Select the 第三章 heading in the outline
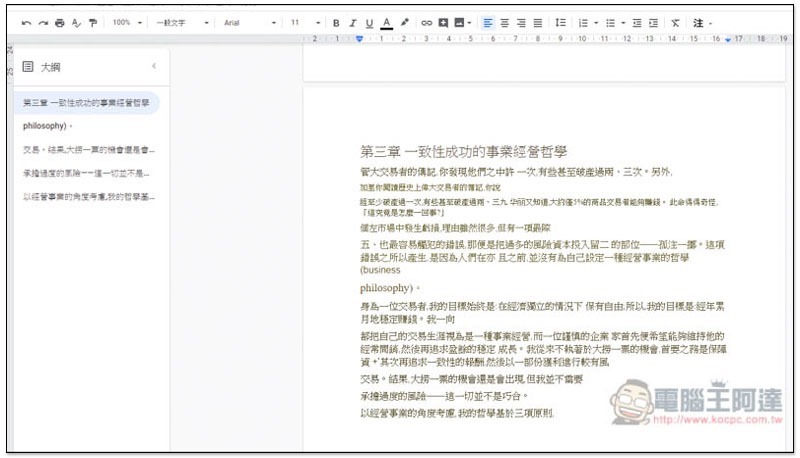This screenshot has width=800, height=458. point(84,103)
